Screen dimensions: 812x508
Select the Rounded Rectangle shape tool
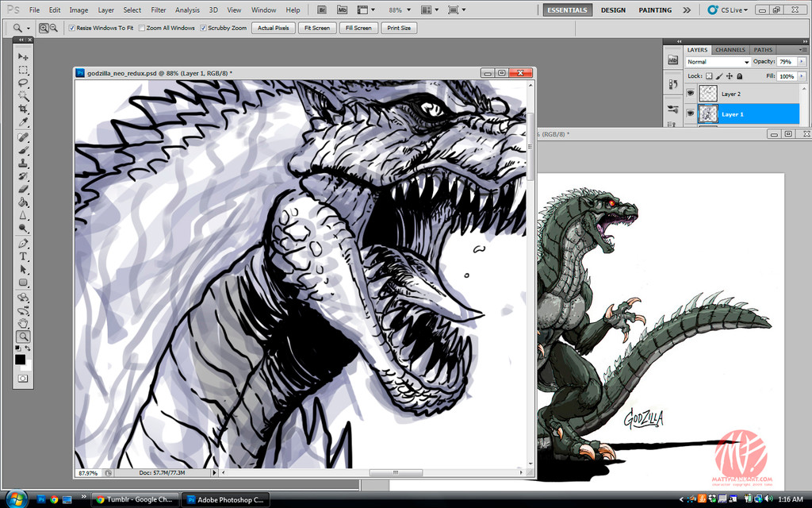[23, 283]
